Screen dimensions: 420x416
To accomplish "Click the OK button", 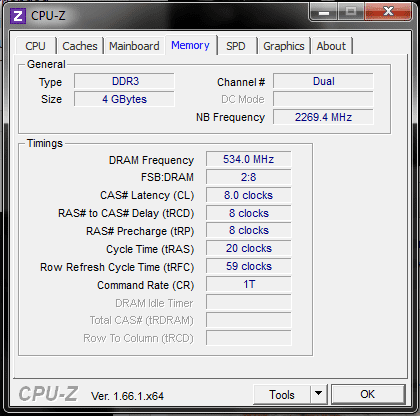I will 368,394.
